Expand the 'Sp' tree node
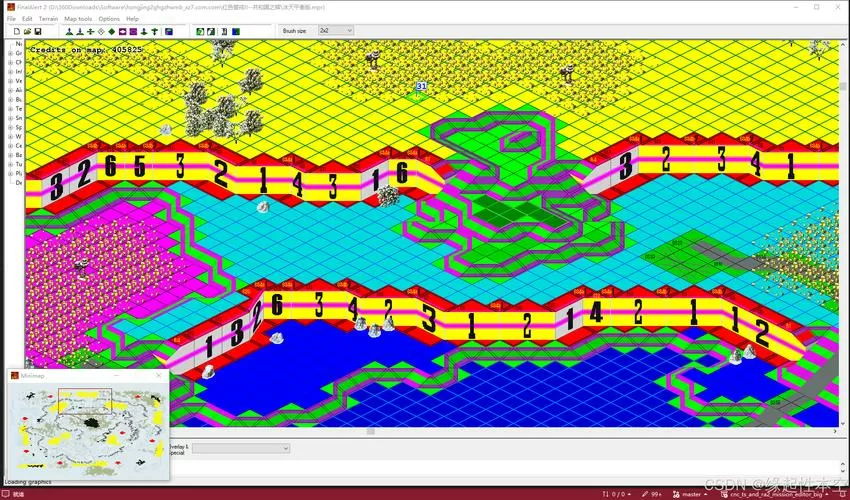Viewport: 850px width, 500px height. point(10,127)
